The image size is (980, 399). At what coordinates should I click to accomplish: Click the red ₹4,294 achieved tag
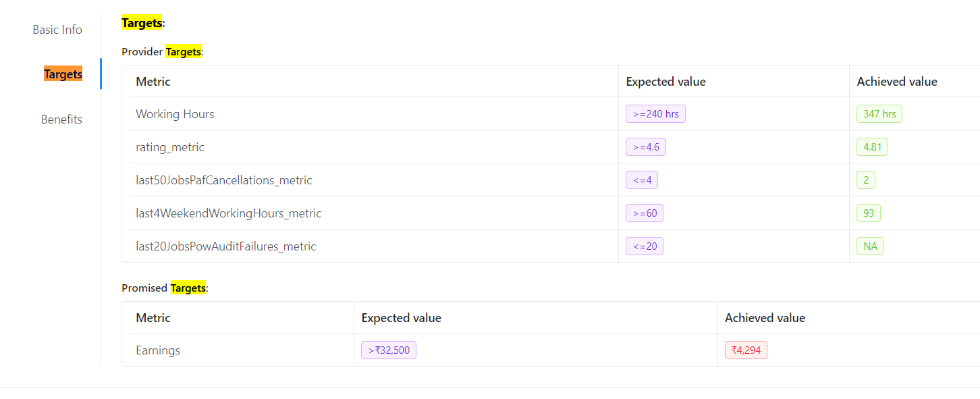[746, 350]
